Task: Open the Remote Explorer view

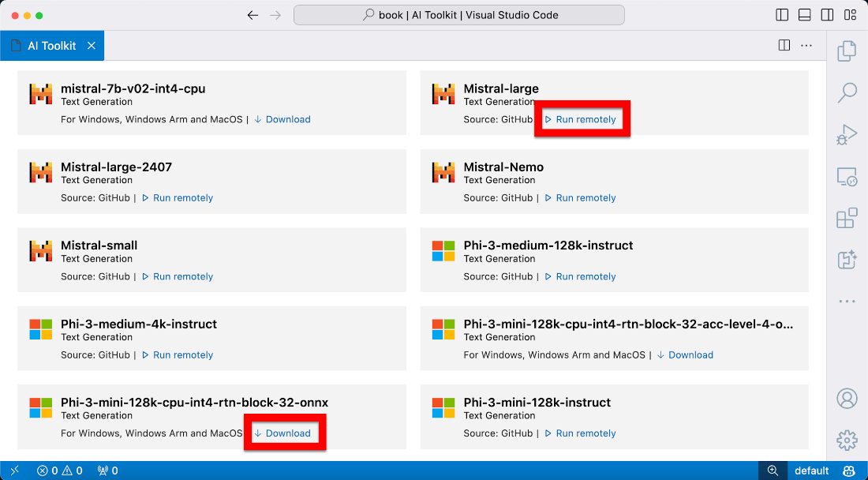Action: 847,177
